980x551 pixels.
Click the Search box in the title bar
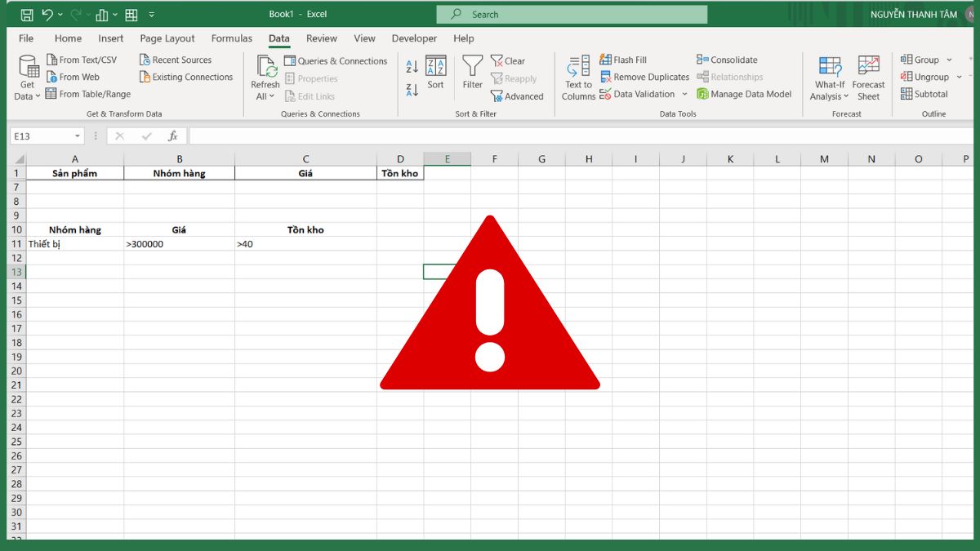[x=572, y=14]
